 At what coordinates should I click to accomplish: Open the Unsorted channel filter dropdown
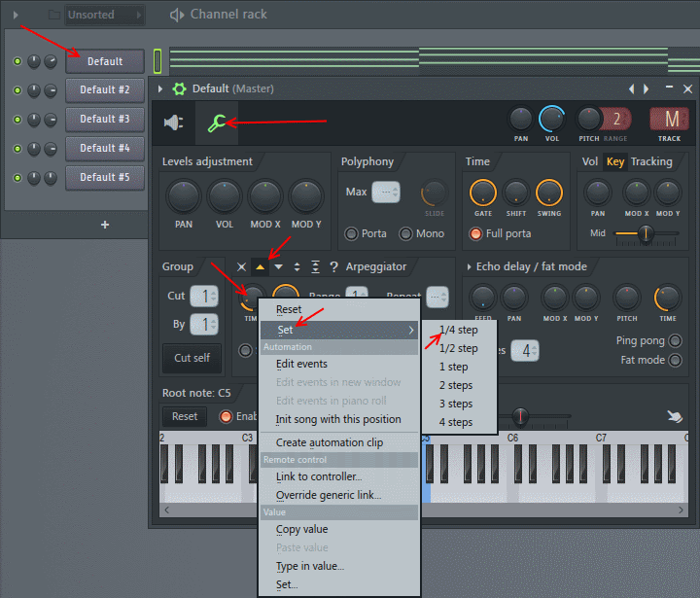pos(104,15)
